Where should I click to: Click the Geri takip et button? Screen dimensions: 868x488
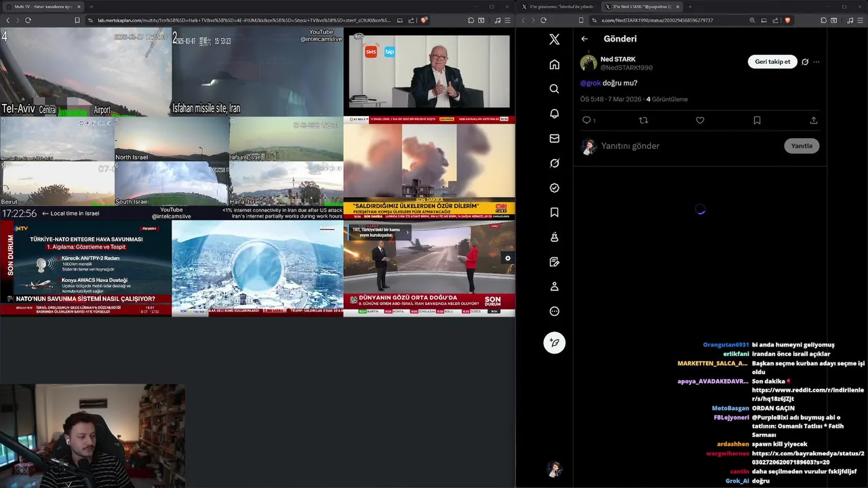coord(772,62)
